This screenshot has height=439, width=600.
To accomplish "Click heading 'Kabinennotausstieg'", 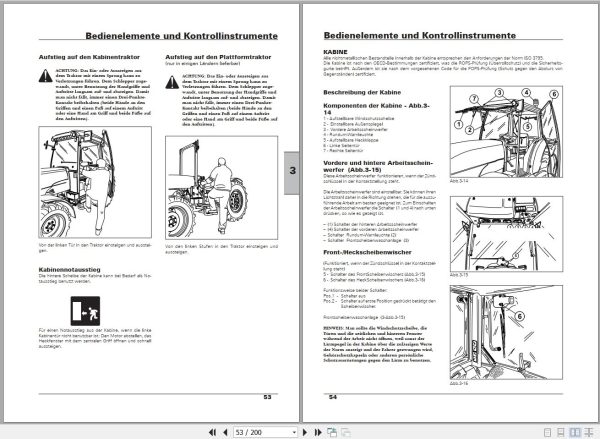I will pos(69,269).
